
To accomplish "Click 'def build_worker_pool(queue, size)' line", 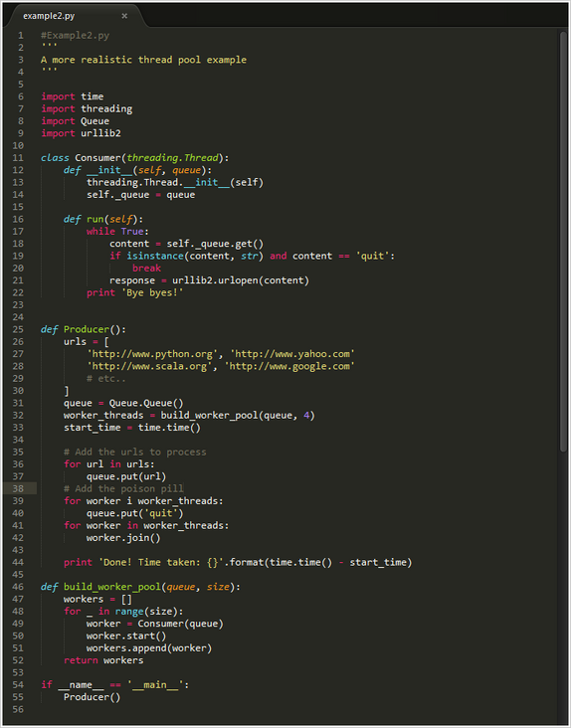I will point(140,587).
